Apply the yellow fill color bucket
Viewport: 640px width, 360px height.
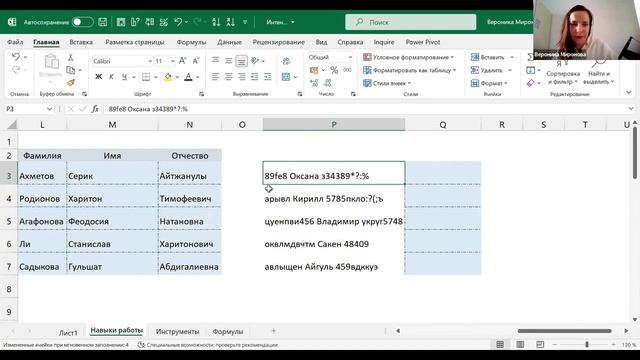(x=168, y=77)
